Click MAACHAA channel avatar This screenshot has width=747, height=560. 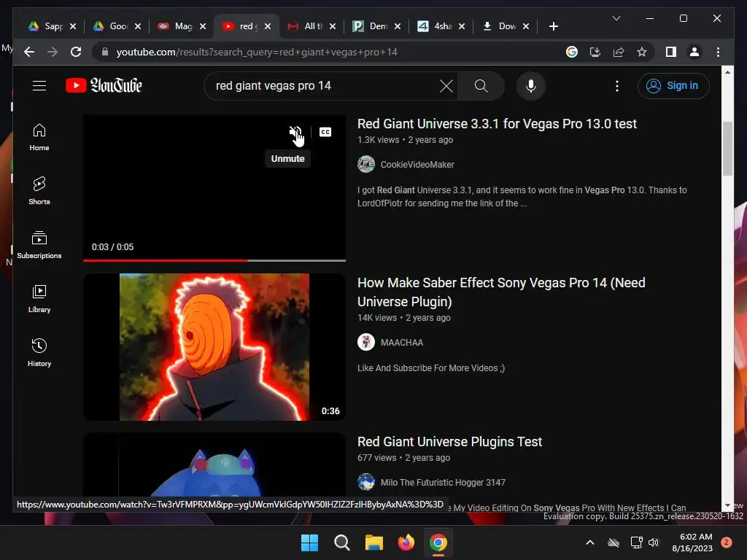tap(366, 343)
